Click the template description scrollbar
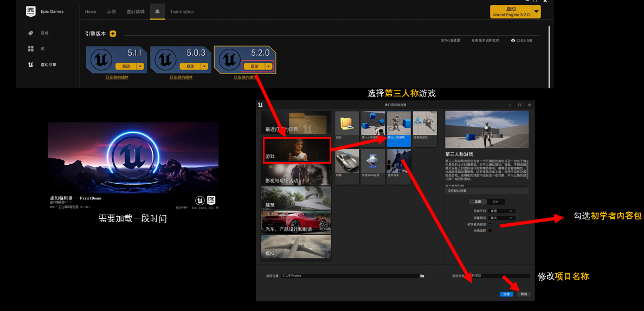This screenshot has height=311, width=644. pos(528,169)
